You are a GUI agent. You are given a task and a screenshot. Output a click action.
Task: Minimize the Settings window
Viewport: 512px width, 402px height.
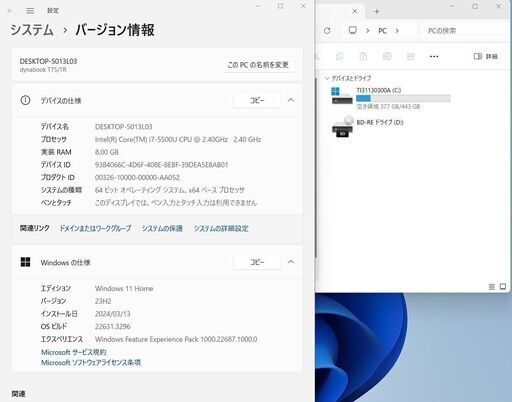click(258, 6)
